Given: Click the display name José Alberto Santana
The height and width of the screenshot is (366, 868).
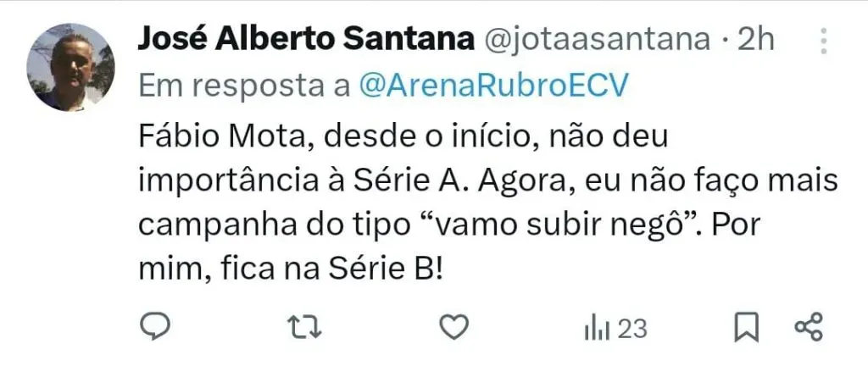Looking at the screenshot, I should point(305,39).
